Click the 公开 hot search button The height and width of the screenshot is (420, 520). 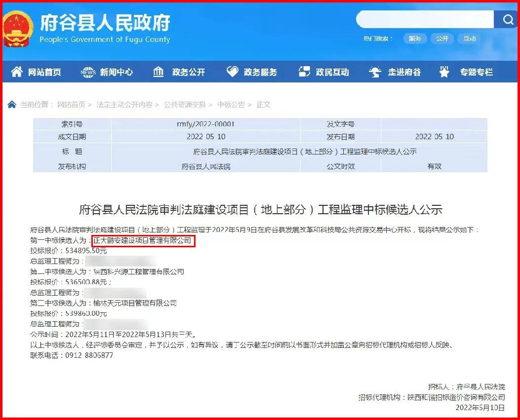442,38
